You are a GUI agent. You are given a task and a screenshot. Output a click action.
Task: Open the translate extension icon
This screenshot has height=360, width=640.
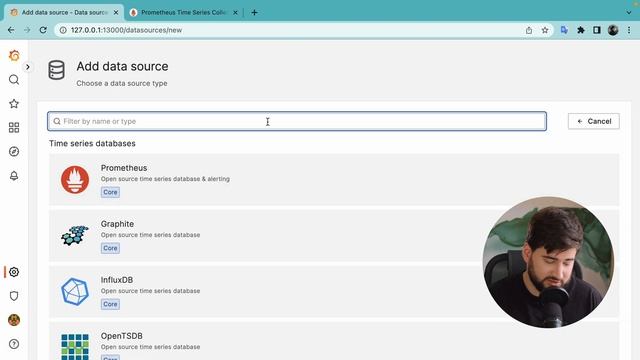(x=564, y=30)
